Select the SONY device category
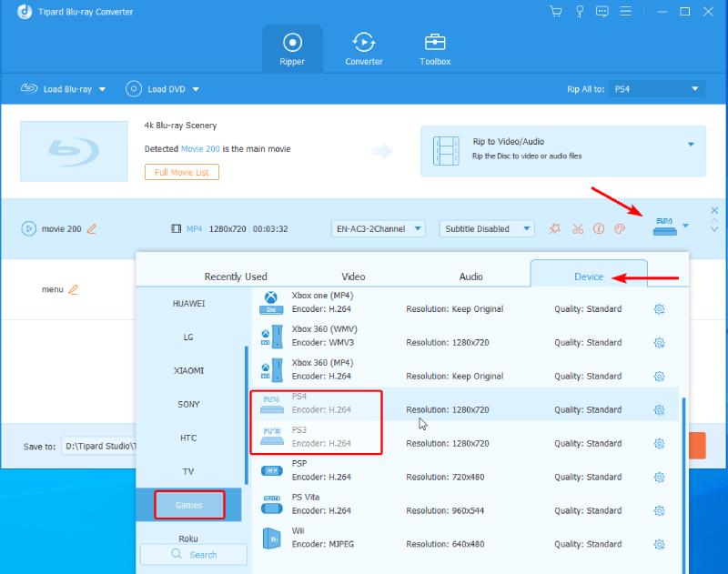 pyautogui.click(x=188, y=404)
